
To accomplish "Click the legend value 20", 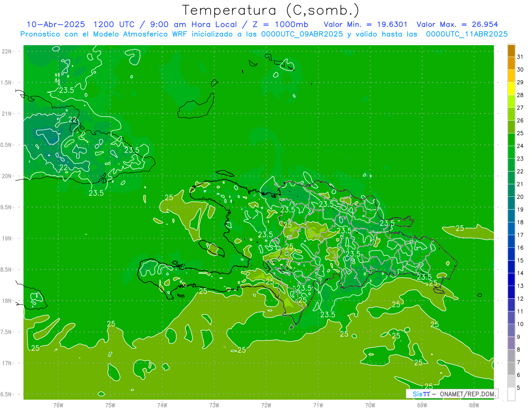I will 520,196.
